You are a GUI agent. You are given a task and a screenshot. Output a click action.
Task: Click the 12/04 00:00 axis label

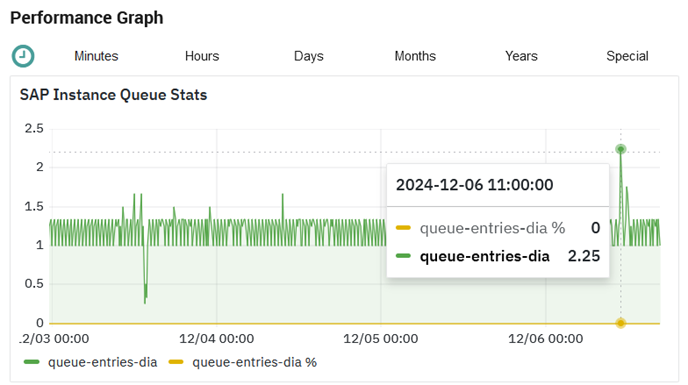(216, 338)
